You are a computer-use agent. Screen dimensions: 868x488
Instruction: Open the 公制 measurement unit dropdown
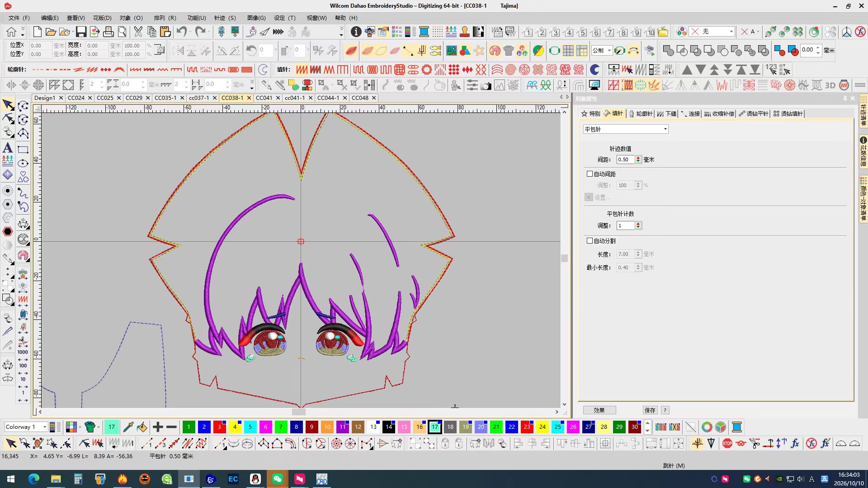coord(602,50)
